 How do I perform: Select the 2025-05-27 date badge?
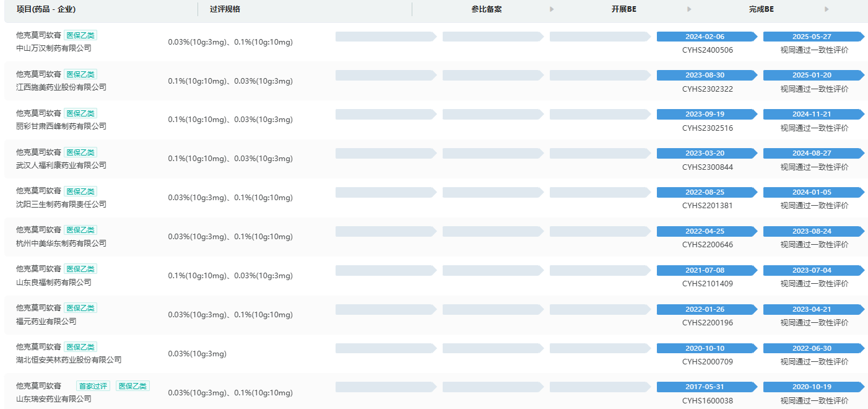point(813,37)
